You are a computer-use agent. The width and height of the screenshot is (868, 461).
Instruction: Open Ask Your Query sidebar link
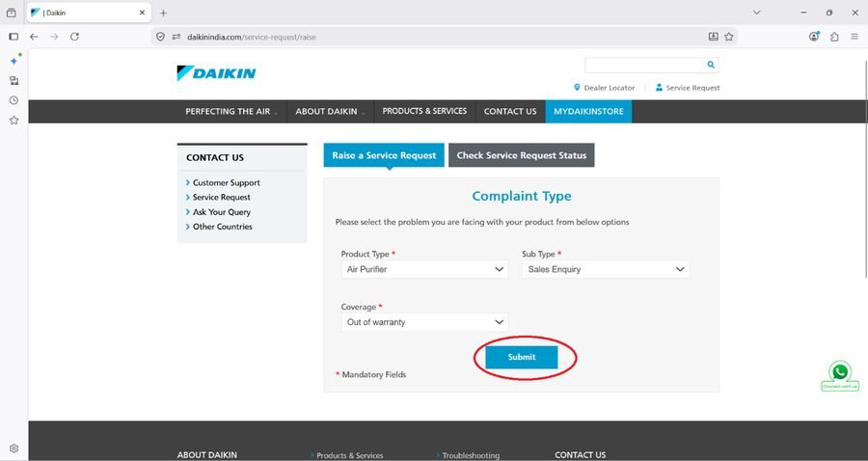coord(222,212)
